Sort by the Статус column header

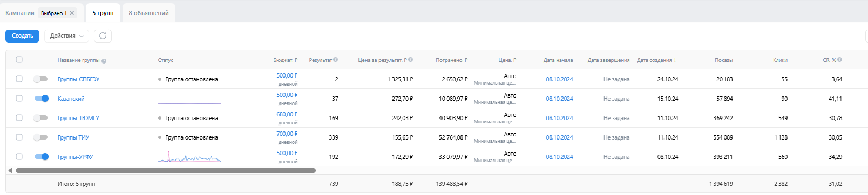pos(166,60)
